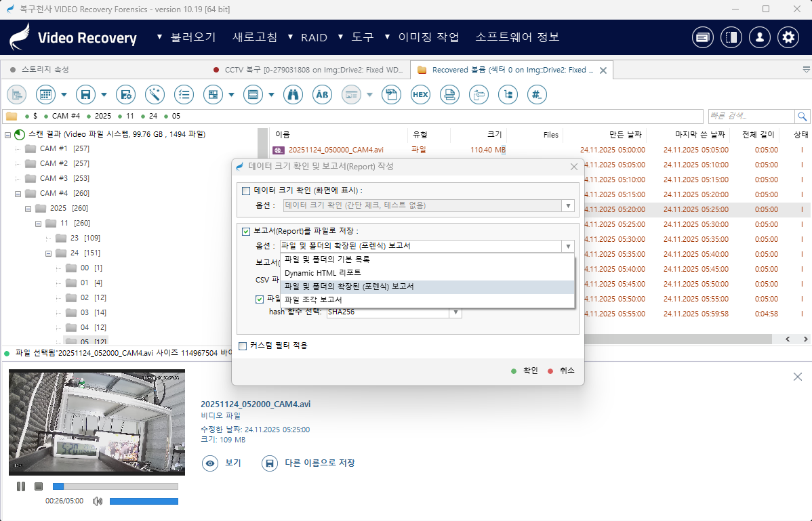Image resolution: width=812 pixels, height=521 pixels.
Task: Click the video playback progress slider
Action: click(115, 486)
